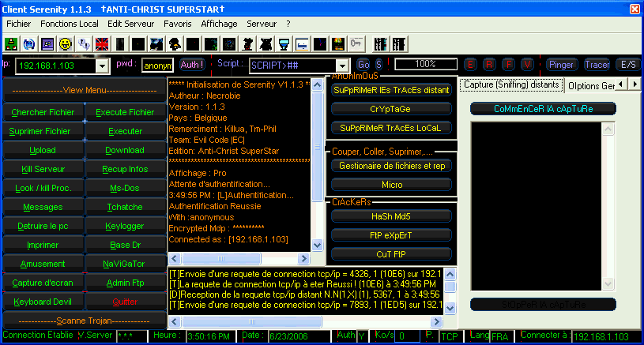
Task: Open the SCRIPT>## combo box list
Action: [342, 66]
